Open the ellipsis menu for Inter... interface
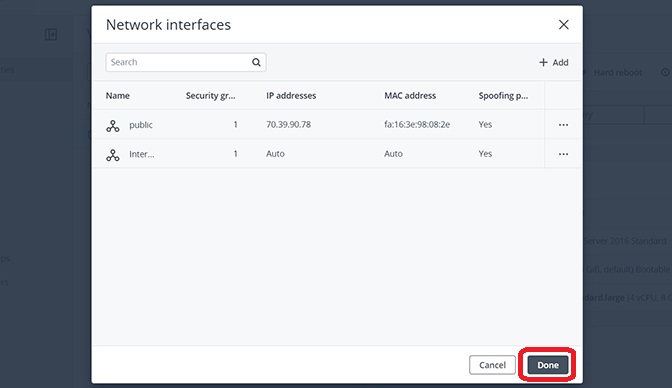Screen dimensions: 672x388 coord(563,154)
